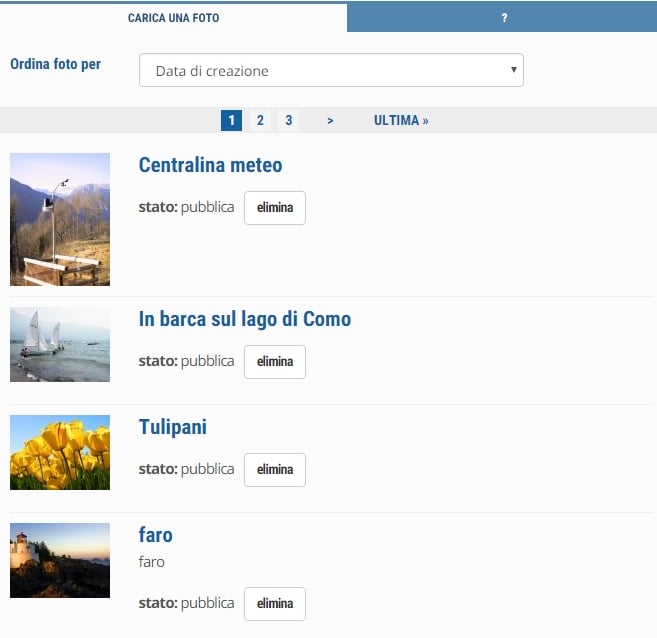Open the Centralina meteo thumbnail
657x638 pixels.
pos(60,219)
